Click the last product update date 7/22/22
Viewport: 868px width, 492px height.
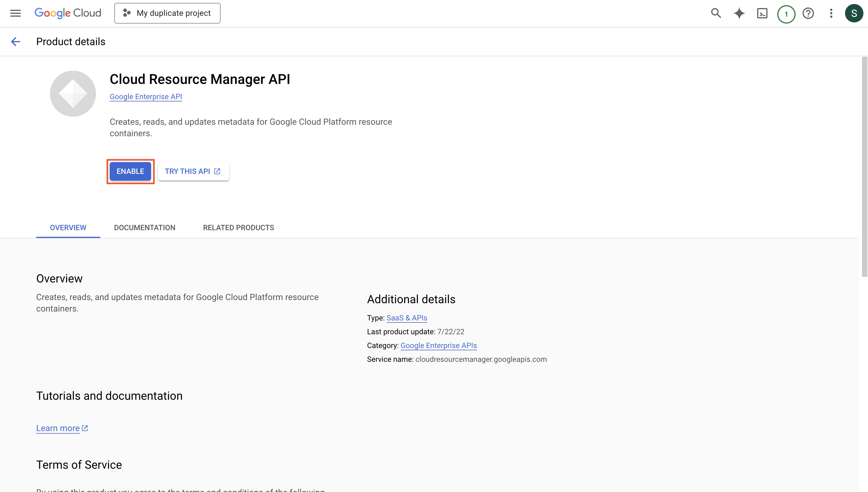coord(451,332)
